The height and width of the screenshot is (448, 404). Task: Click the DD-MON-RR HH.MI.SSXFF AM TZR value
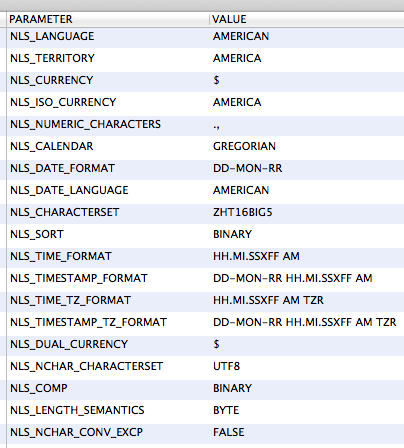point(305,322)
